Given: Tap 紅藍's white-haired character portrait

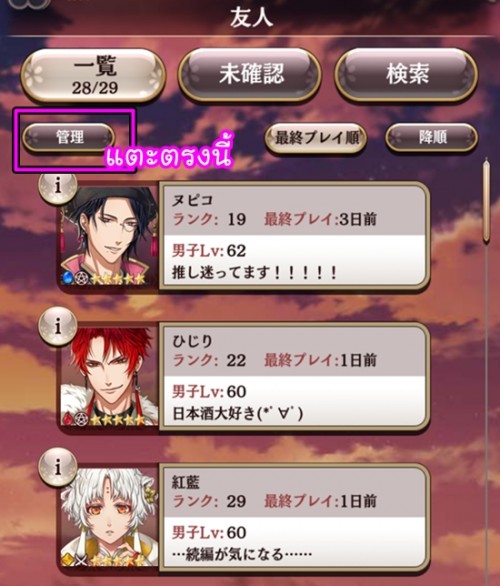Looking at the screenshot, I should tap(109, 518).
